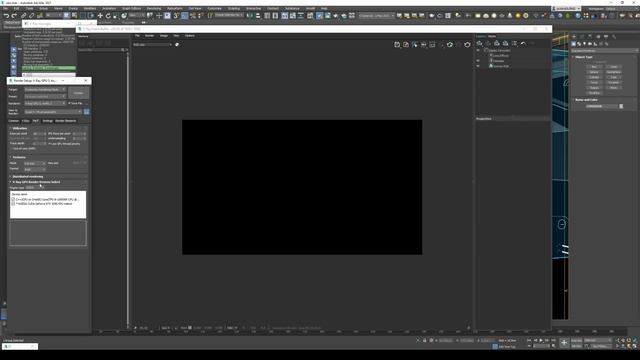The image size is (640, 360).
Task: Select the Lights category icon in Create panel
Action: [x=584, y=44]
